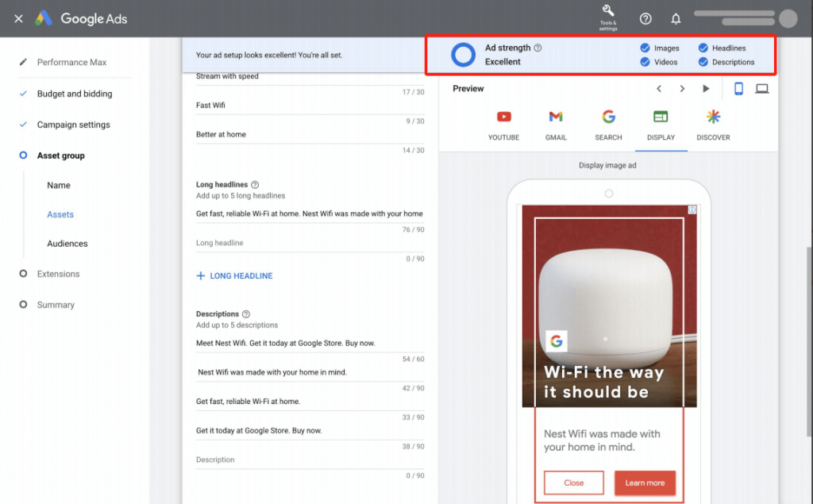This screenshot has height=504, width=813.
Task: Click the Budget and bidding checkmark icon
Action: (x=23, y=94)
